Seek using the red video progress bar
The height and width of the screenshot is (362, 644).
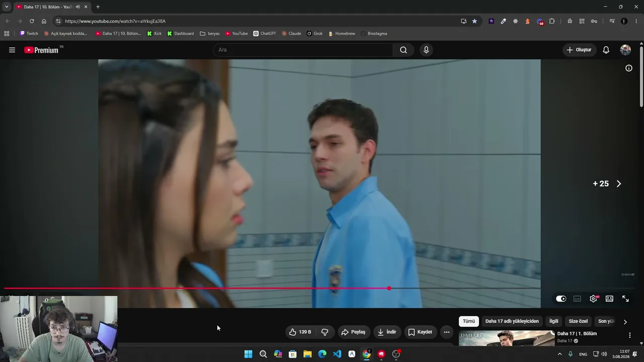196,288
